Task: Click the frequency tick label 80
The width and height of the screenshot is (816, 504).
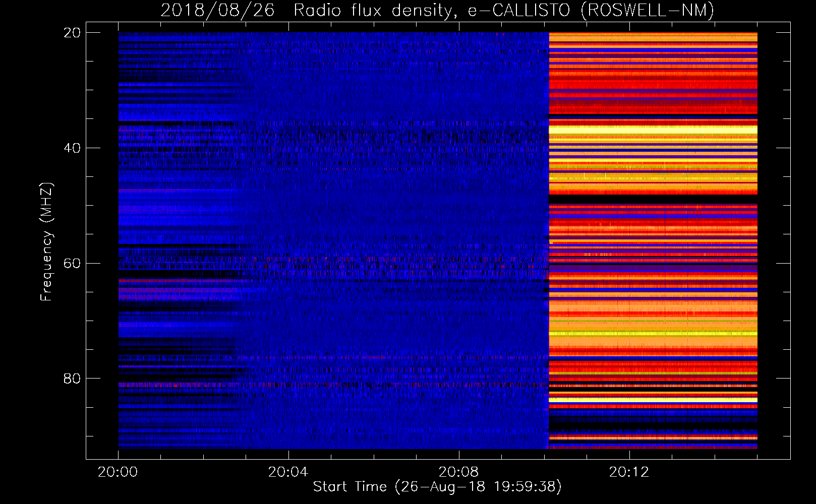Action: click(x=72, y=379)
